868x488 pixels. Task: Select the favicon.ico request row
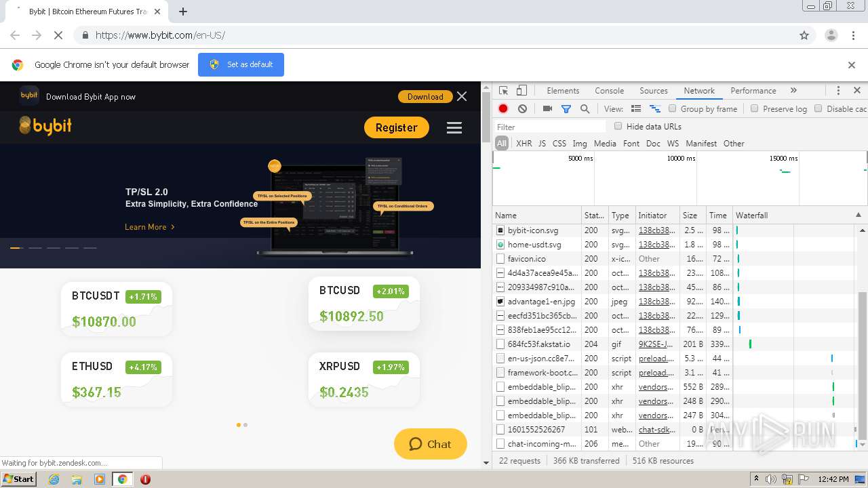675,259
